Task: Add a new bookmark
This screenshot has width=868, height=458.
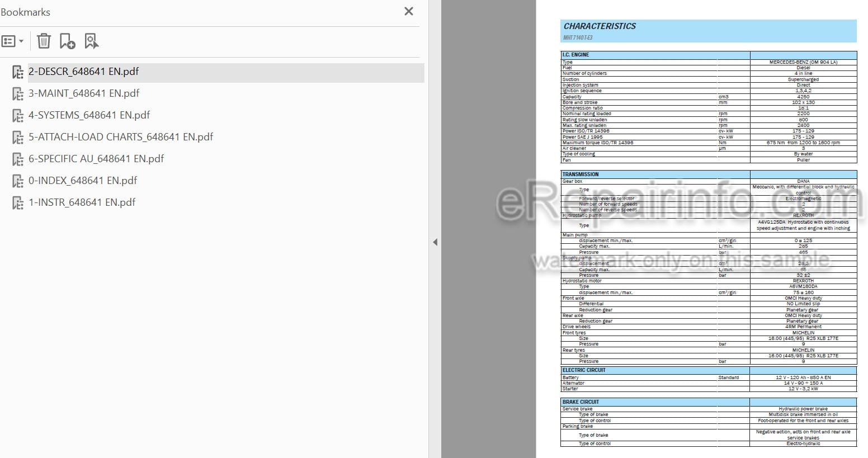Action: pos(67,41)
